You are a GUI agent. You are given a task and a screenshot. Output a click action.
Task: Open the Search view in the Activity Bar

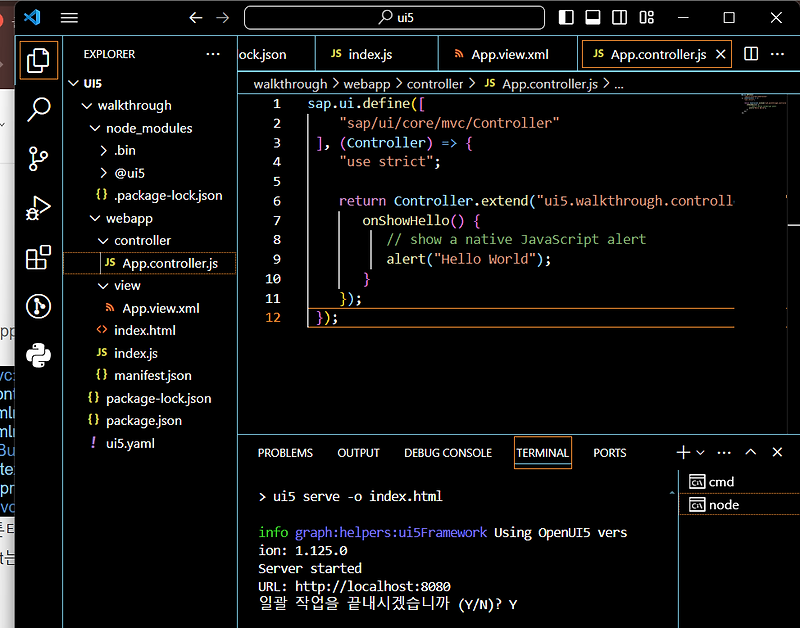tap(38, 110)
